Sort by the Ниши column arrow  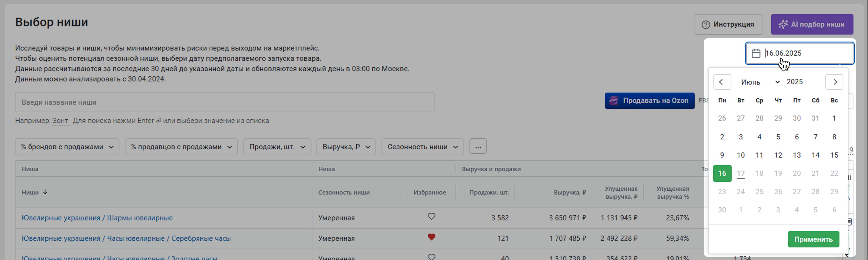(x=45, y=192)
